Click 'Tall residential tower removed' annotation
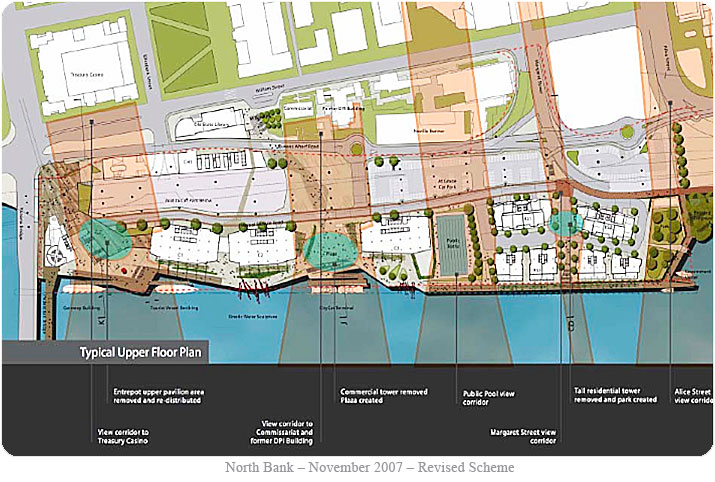This screenshot has height=482, width=715. tap(615, 395)
